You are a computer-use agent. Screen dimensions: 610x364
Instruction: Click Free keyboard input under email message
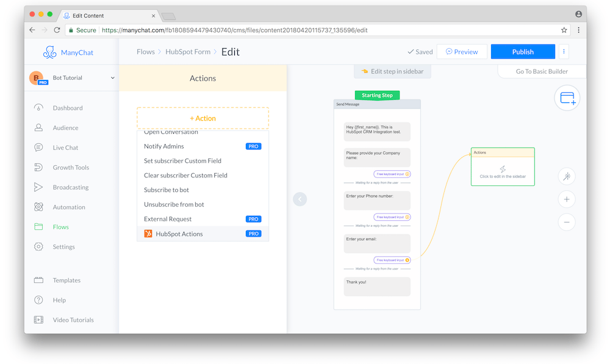[x=392, y=260]
